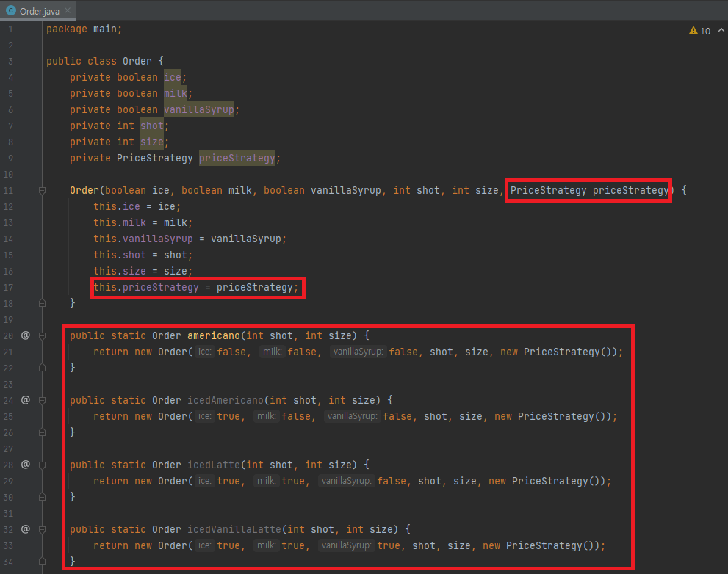This screenshot has width=728, height=574.
Task: Collapse the icedAmericano method at line 24
Action: pyautogui.click(x=43, y=401)
